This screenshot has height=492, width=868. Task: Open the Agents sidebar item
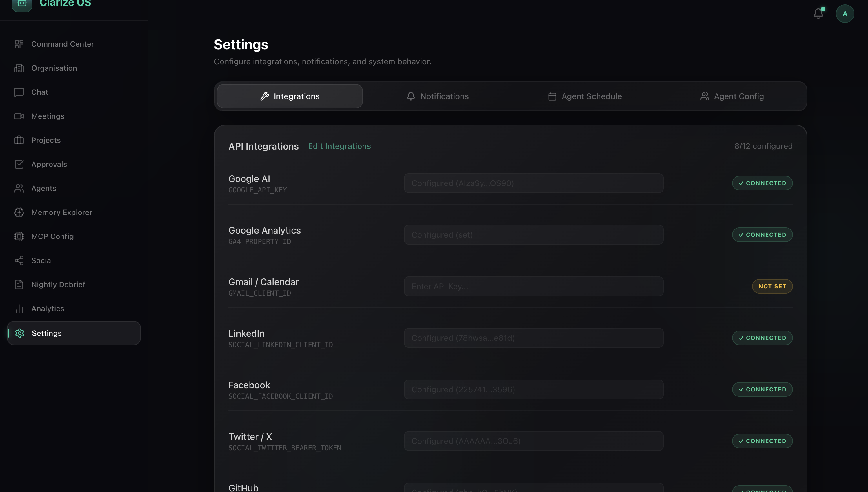pos(43,188)
